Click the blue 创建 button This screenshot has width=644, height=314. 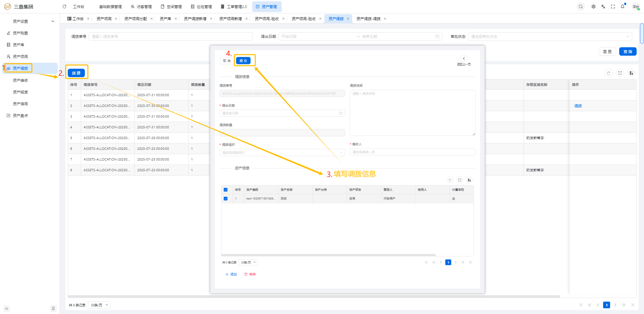[76, 73]
